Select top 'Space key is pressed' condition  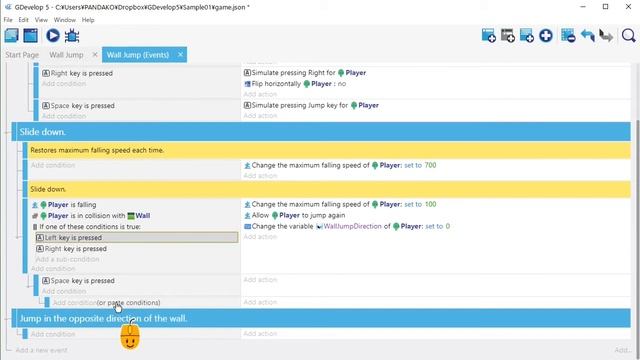tap(78, 106)
